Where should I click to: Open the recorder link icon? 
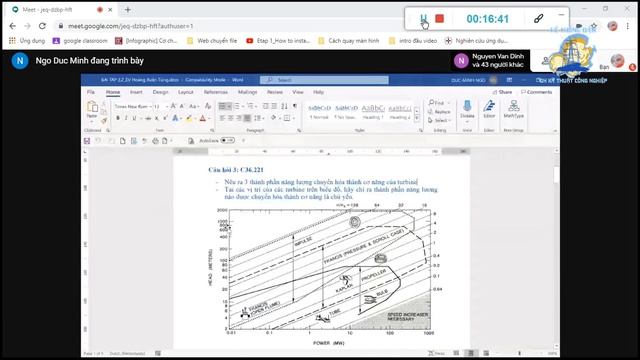point(538,18)
